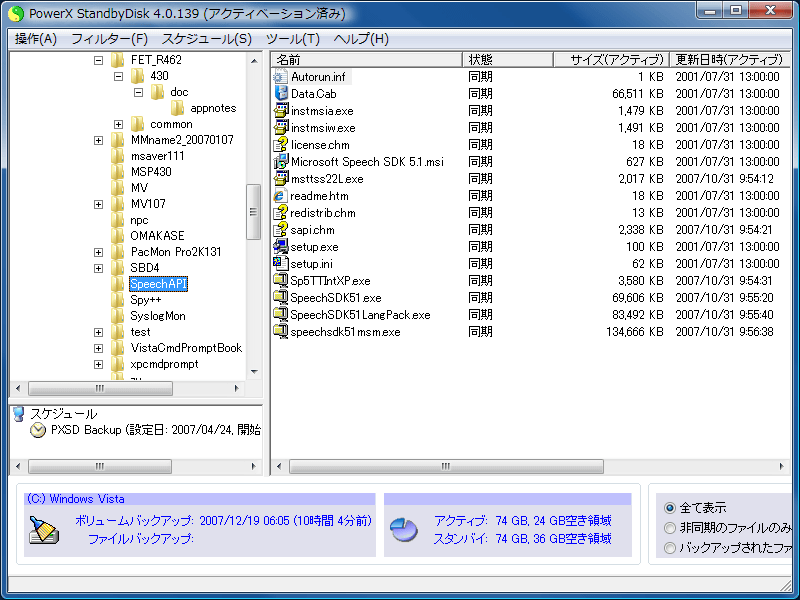This screenshot has height=600, width=800.
Task: Click the Data.Cab cabinet file icon
Action: pyautogui.click(x=280, y=93)
